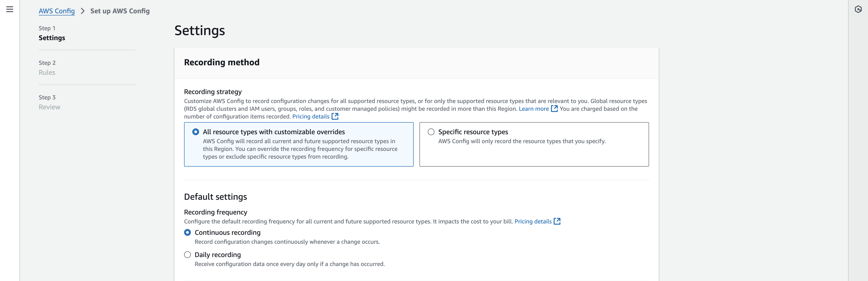Select All resource types with customizable overrides

pyautogui.click(x=195, y=132)
